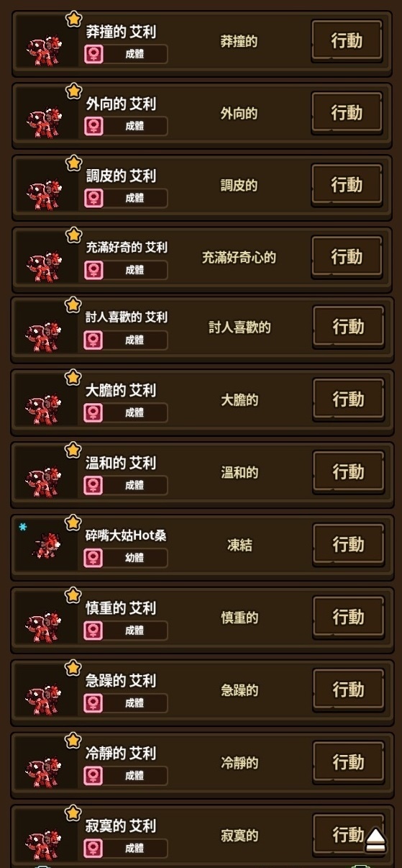
Task: Select the 溫和的 personality label
Action: coord(239,473)
